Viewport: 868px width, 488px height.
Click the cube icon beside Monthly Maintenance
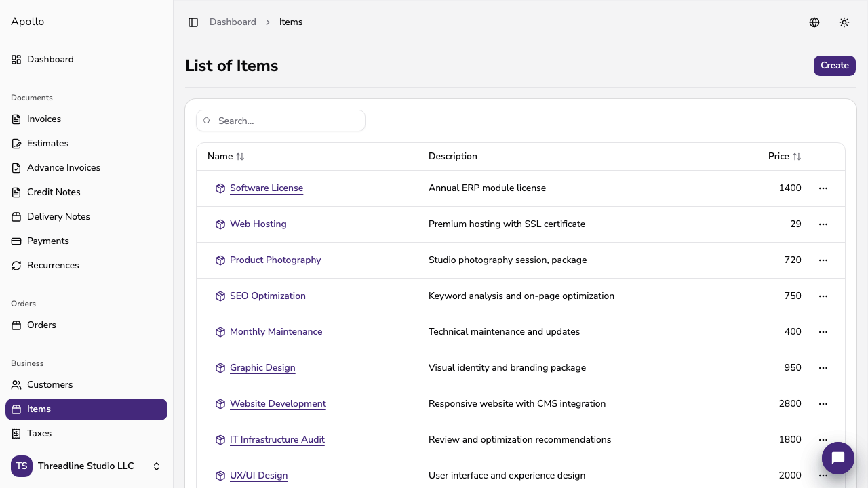220,332
